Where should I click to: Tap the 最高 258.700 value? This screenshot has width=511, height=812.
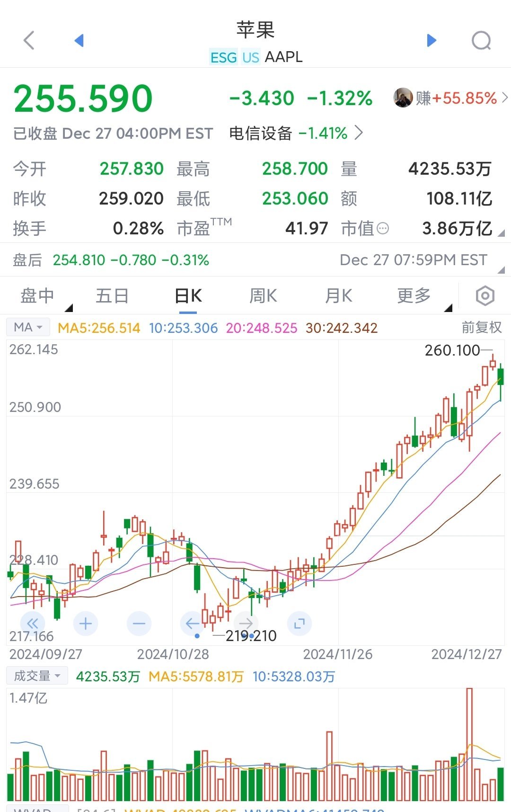click(x=295, y=169)
